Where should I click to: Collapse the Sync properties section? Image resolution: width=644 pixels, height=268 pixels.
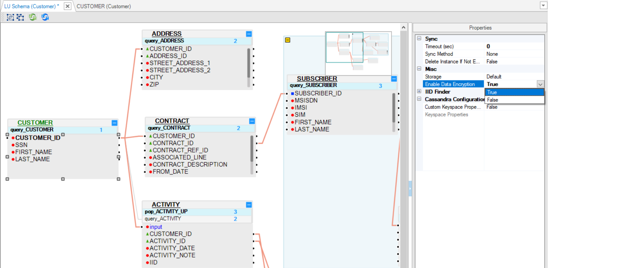coord(419,38)
